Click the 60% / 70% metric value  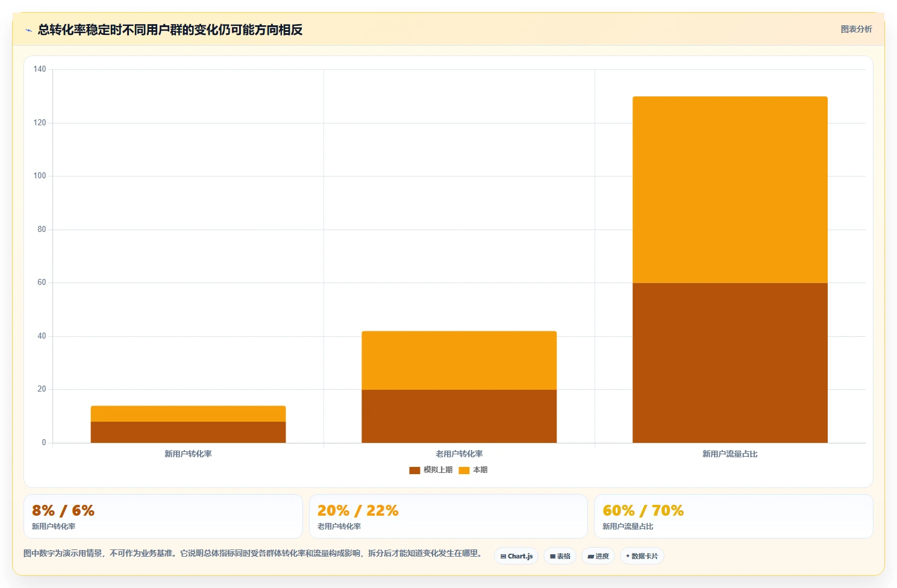pyautogui.click(x=643, y=510)
